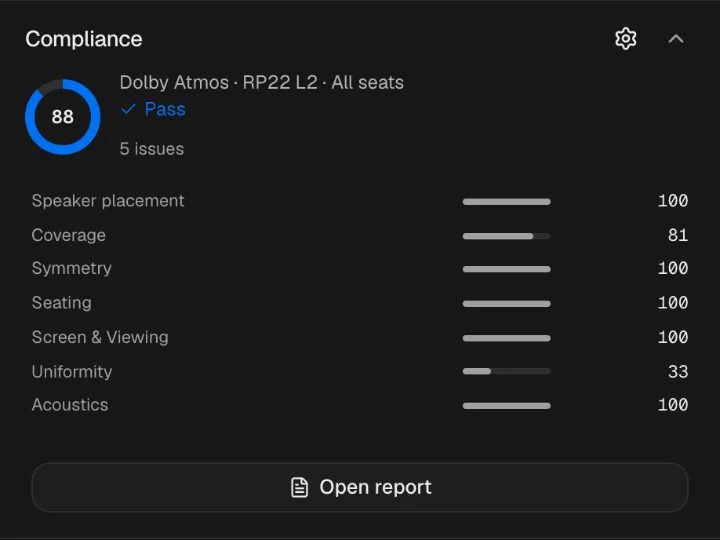This screenshot has height=540, width=720.
Task: Select the Coverage row label
Action: click(68, 235)
